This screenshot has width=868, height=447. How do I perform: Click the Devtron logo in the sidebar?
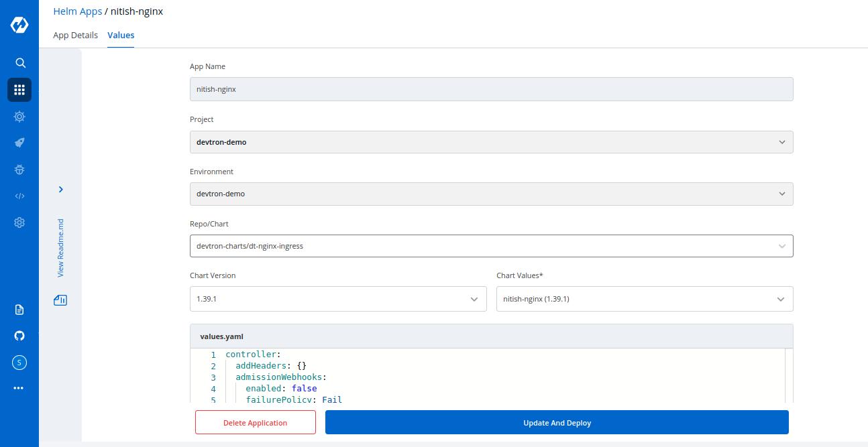[19, 25]
